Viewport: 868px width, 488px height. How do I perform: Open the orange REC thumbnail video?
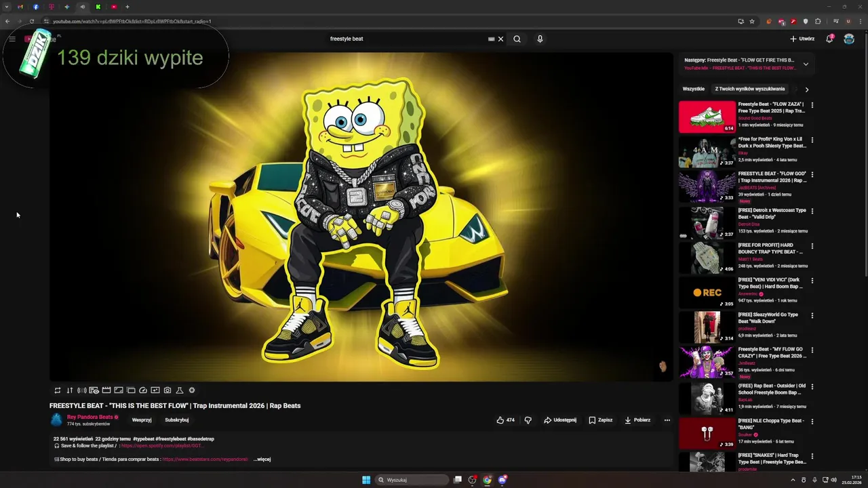point(707,293)
